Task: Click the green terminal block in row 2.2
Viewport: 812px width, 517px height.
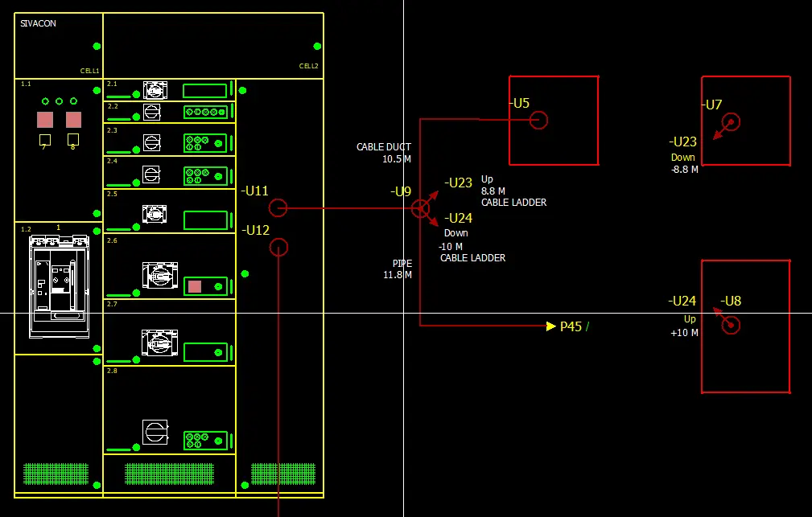Action: (205, 112)
